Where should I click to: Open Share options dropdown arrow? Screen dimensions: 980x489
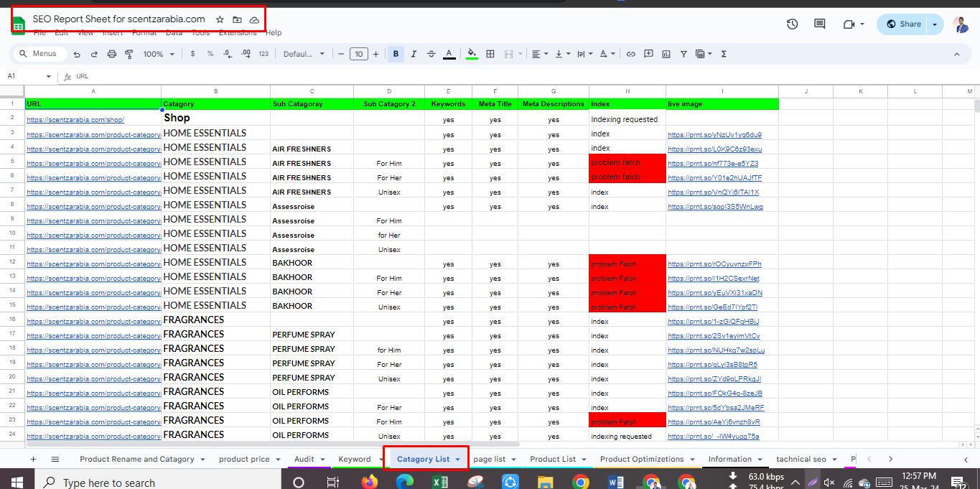click(935, 24)
